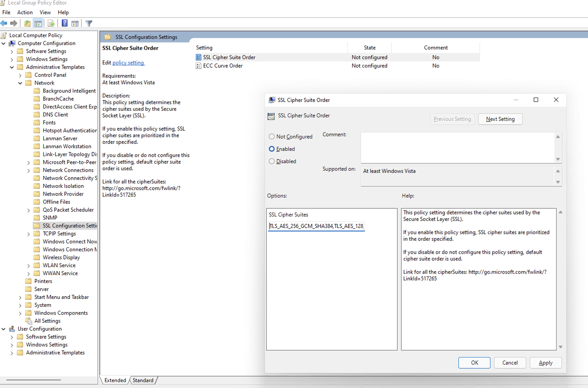Click the Show/Hide Action Pane icon
588x388 pixels.
pos(75,23)
